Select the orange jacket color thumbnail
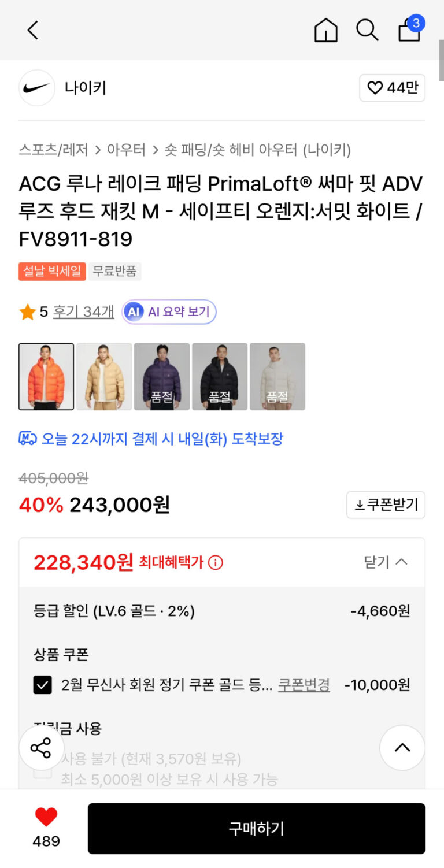Screen dimensions: 444x868 click(x=46, y=377)
